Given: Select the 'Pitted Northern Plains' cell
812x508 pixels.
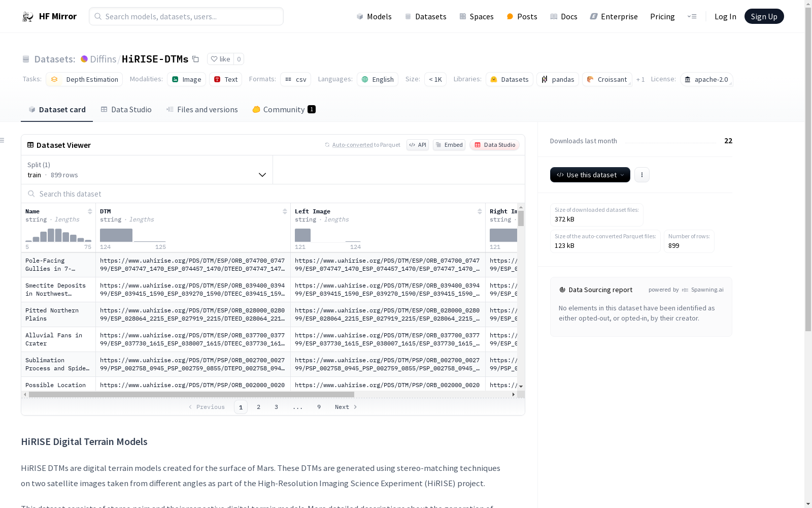Looking at the screenshot, I should [x=58, y=314].
